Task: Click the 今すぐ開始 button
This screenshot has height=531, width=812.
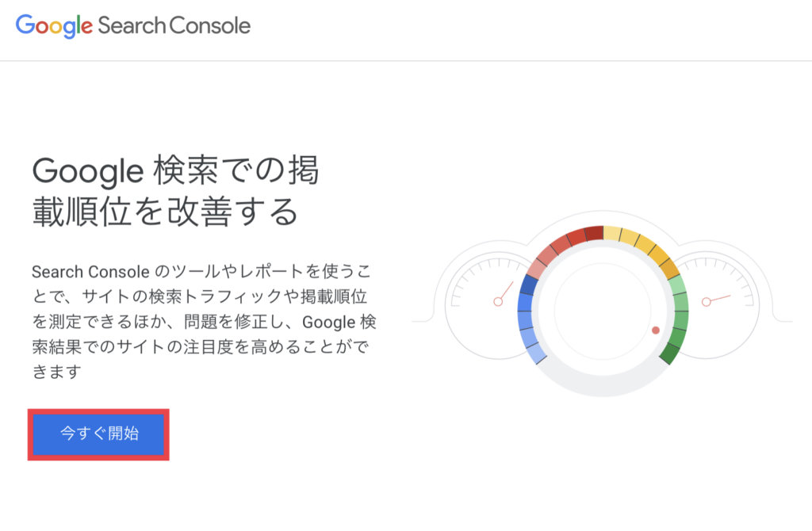Action: (x=99, y=434)
